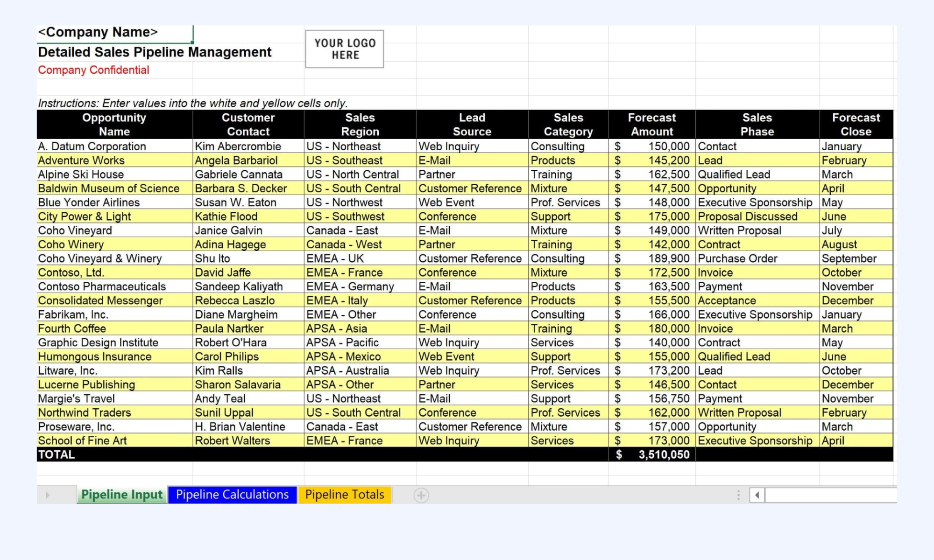Select the 3,510,050 total amount cell
The width and height of the screenshot is (934, 560).
click(x=652, y=454)
